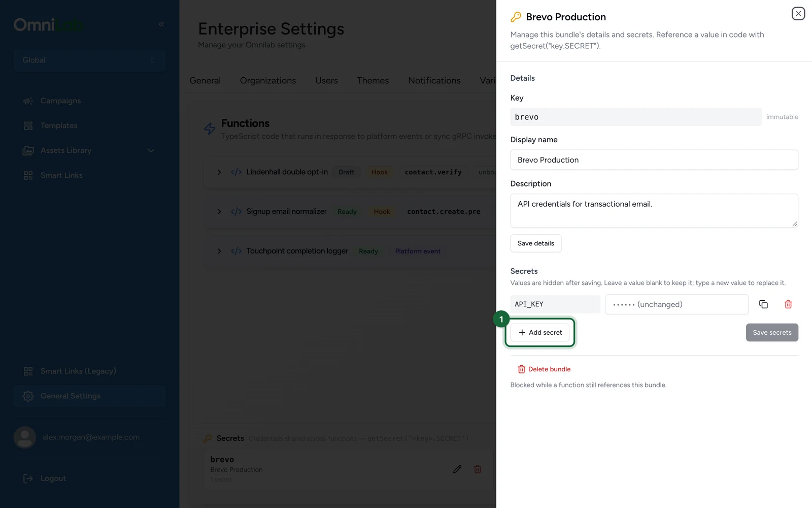Click the code icon beside Signup email normalizer
Viewport: 812px width, 508px height.
[236, 211]
